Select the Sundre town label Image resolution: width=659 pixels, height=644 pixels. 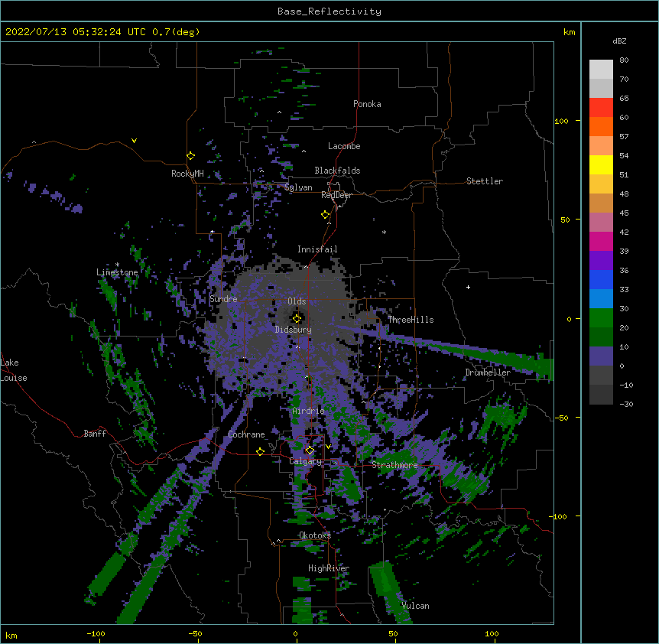click(x=223, y=299)
